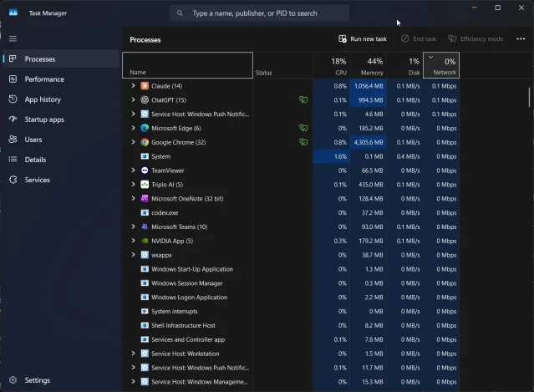Click the Microsoft Teams icon

coord(145,227)
